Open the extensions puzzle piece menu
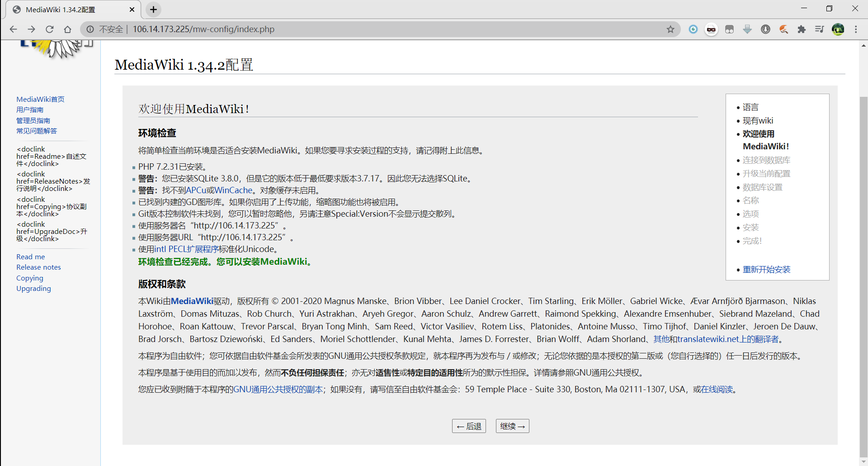The height and width of the screenshot is (466, 868). pyautogui.click(x=802, y=29)
